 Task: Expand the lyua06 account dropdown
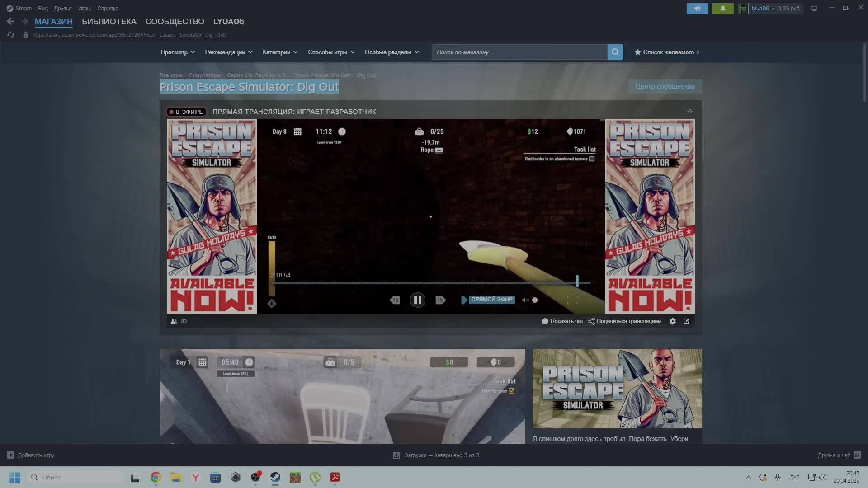774,8
